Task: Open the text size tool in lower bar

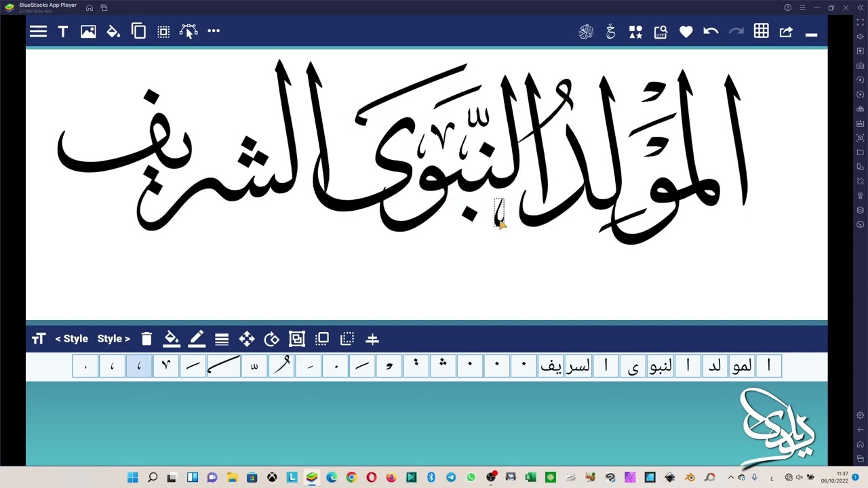Action: click(38, 339)
